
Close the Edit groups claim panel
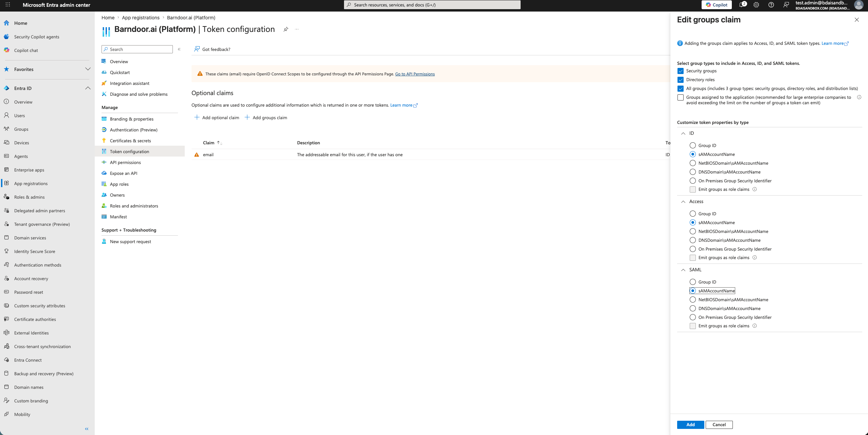pos(856,20)
